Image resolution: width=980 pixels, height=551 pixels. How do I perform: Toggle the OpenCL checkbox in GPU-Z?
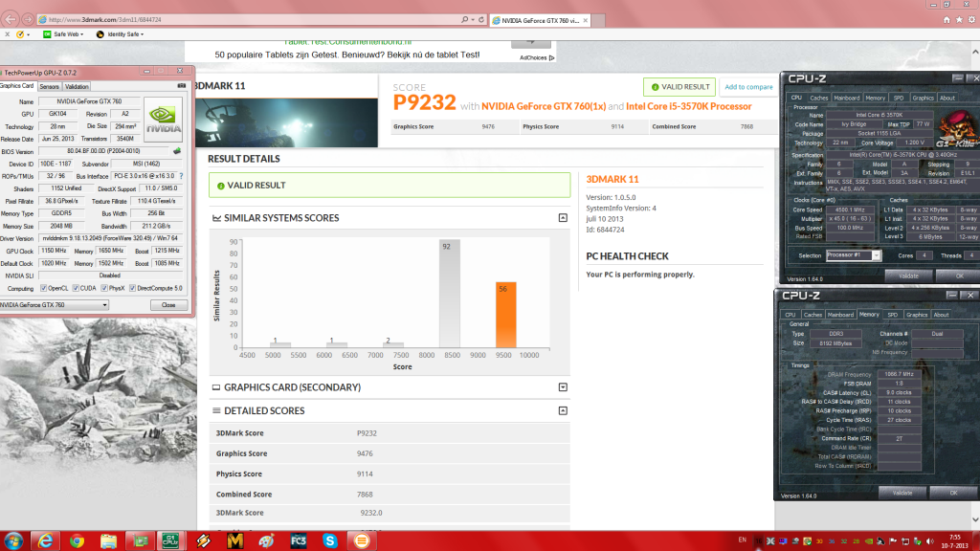43,289
